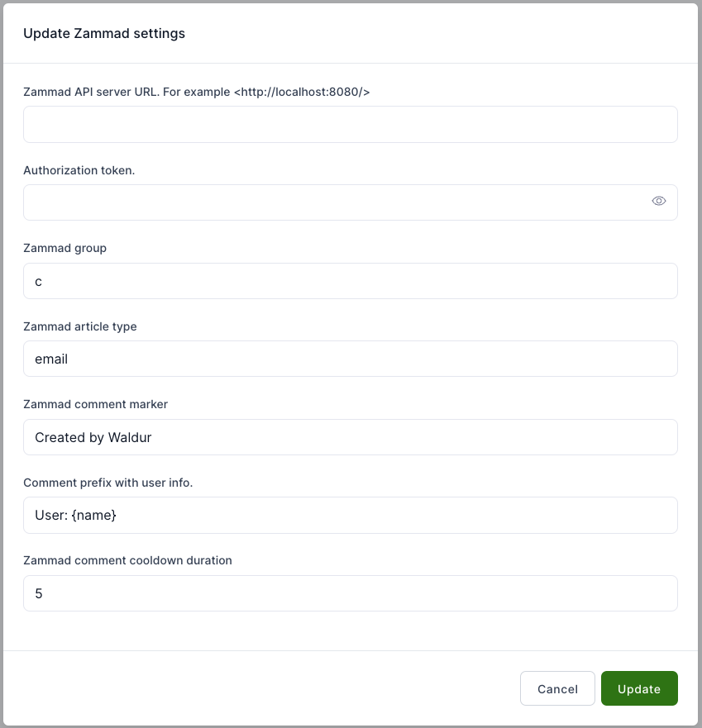Viewport: 702px width, 728px height.
Task: Focus the Zammad API server URL input
Action: click(x=350, y=124)
